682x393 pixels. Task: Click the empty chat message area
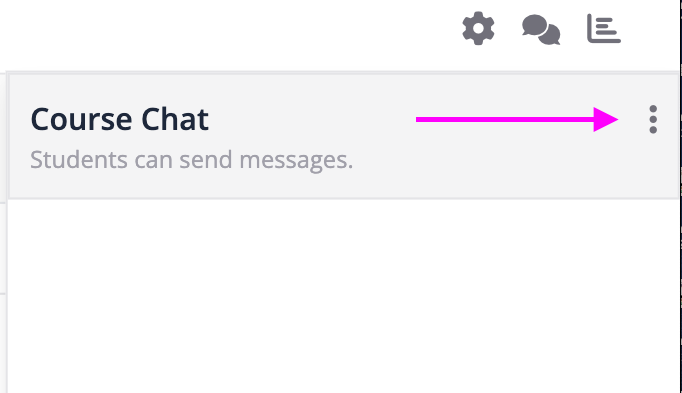click(x=343, y=296)
